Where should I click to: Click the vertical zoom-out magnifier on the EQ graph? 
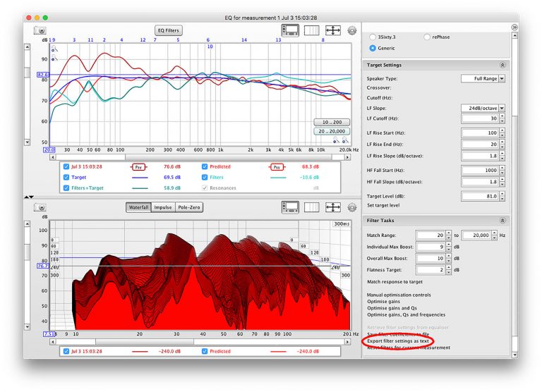tap(54, 58)
